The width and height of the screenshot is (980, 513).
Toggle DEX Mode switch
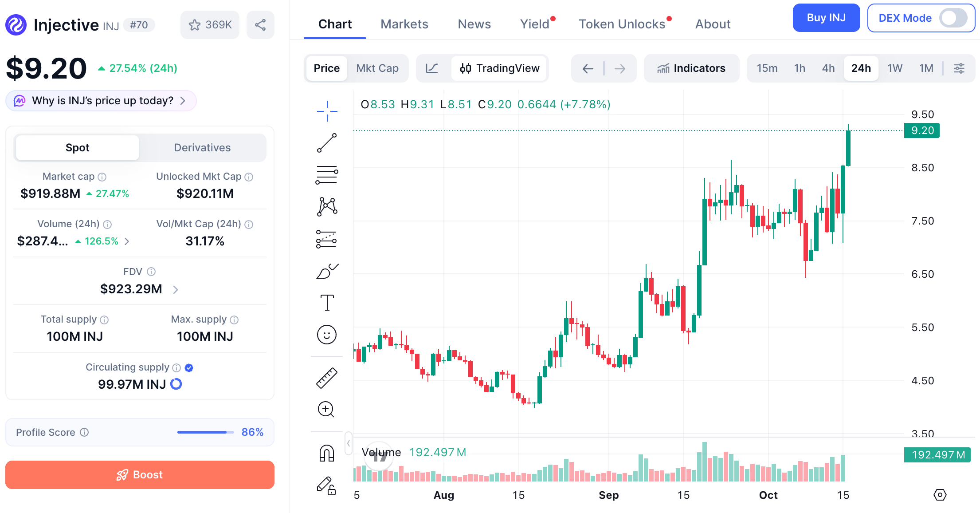click(x=953, y=18)
